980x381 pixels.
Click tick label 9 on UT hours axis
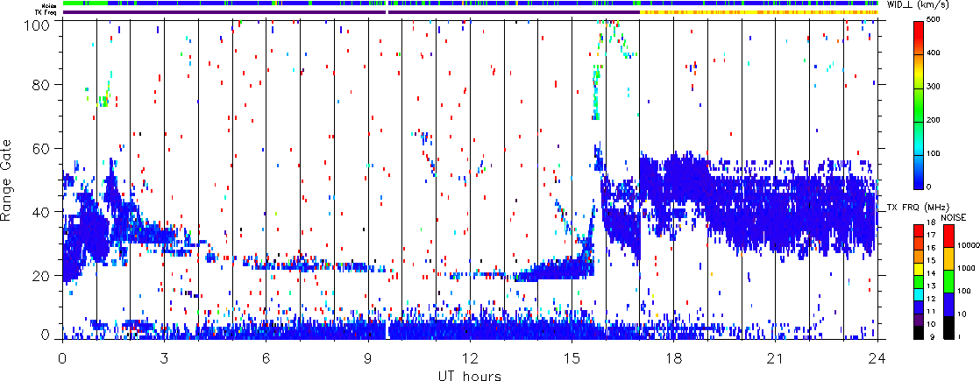point(368,358)
